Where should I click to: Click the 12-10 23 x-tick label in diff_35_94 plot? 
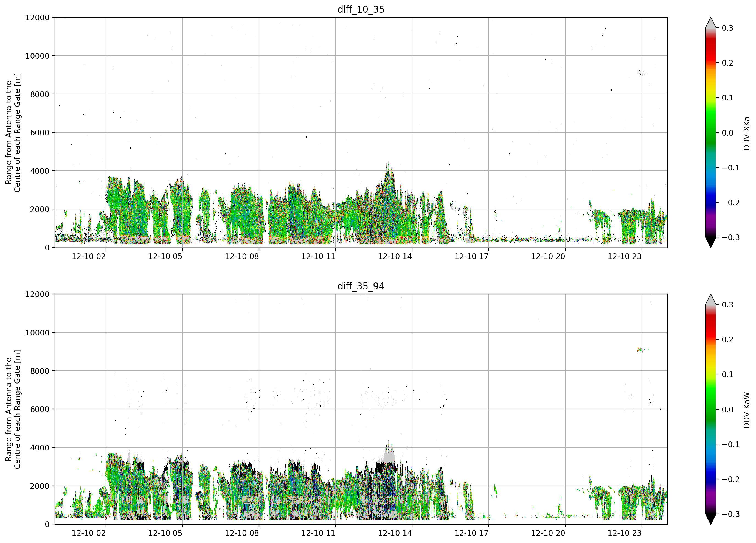625,533
